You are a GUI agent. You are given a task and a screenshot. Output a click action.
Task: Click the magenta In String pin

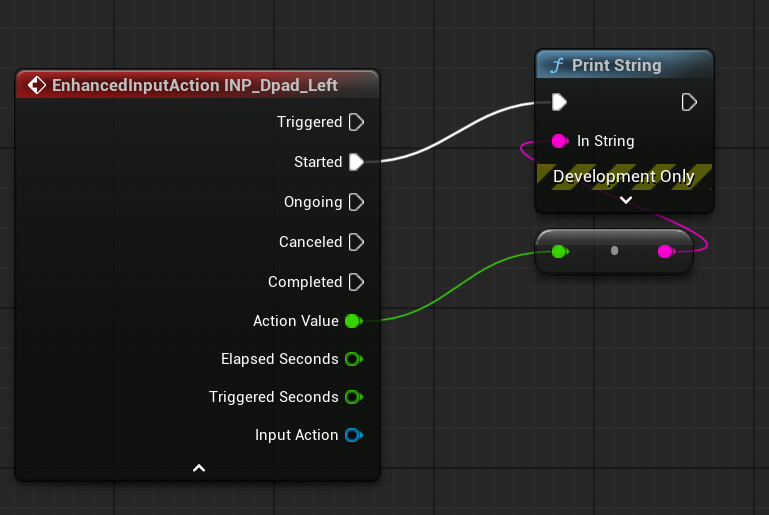[x=560, y=141]
